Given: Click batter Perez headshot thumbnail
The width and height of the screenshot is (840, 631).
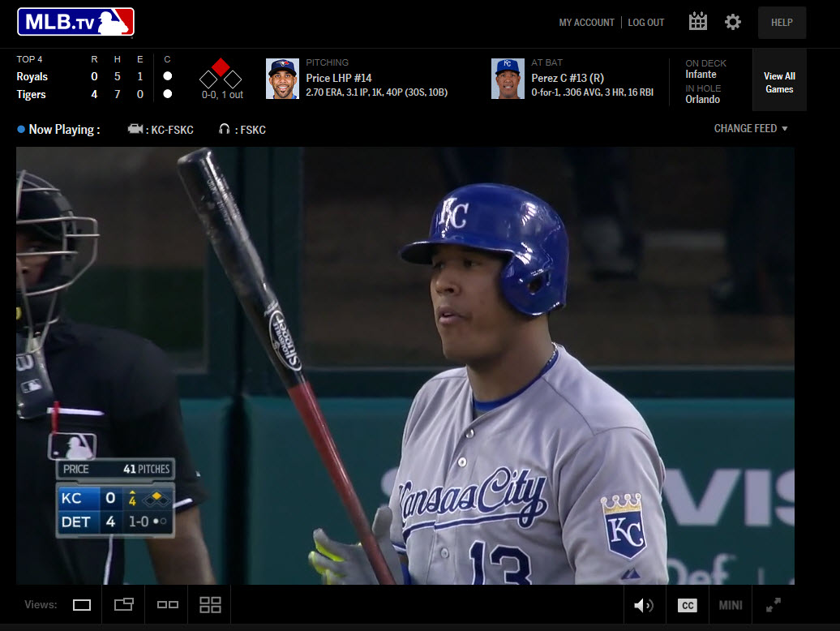Looking at the screenshot, I should (x=508, y=79).
